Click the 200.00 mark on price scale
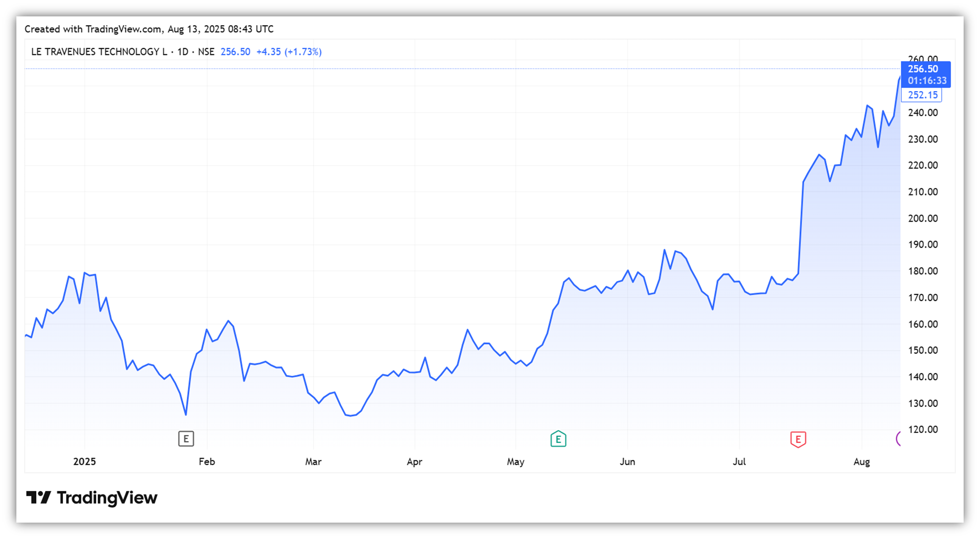Image resolution: width=980 pixels, height=539 pixels. (x=922, y=219)
